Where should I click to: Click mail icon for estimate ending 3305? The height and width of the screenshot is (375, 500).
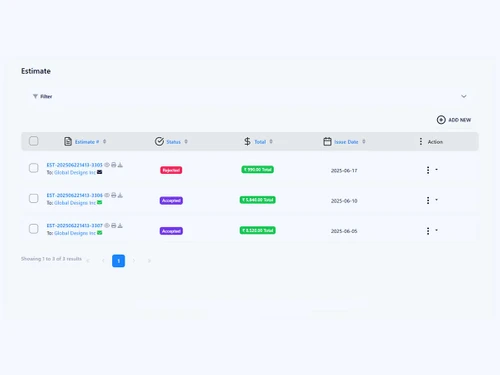(x=99, y=172)
